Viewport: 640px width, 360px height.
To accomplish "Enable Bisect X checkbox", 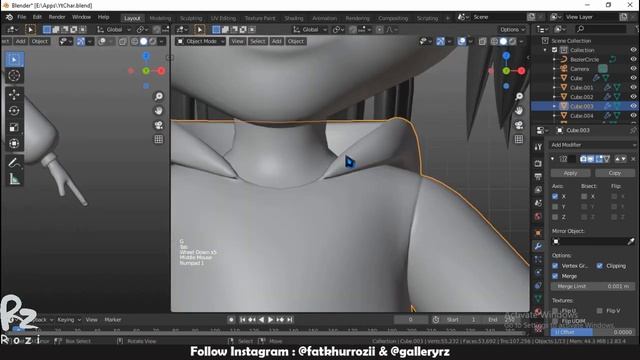I will tap(584, 196).
